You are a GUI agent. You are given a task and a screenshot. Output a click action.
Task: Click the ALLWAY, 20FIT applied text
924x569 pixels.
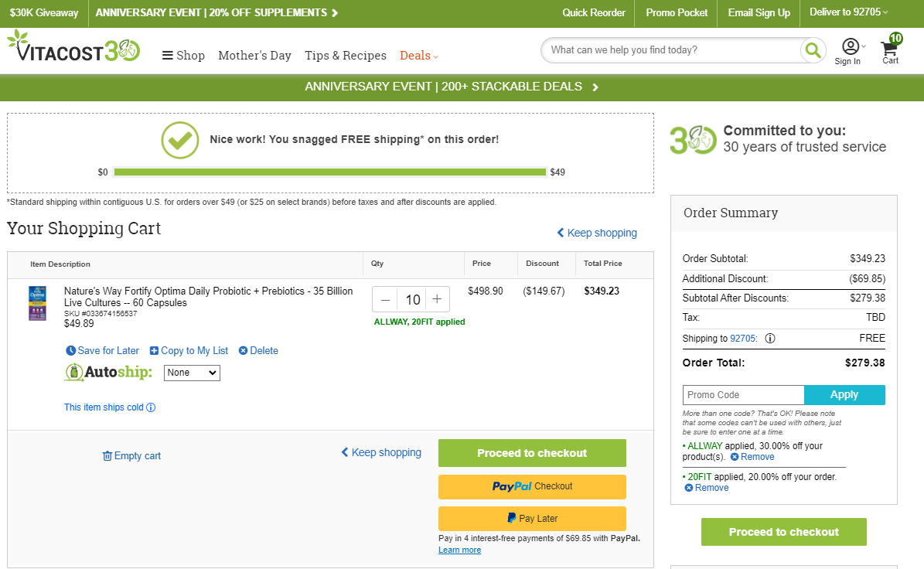coord(420,322)
